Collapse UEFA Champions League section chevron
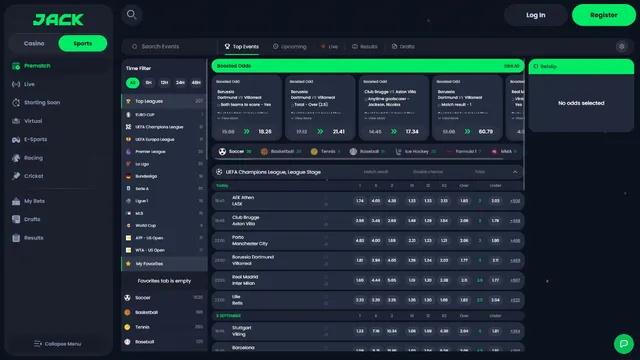 (515, 172)
